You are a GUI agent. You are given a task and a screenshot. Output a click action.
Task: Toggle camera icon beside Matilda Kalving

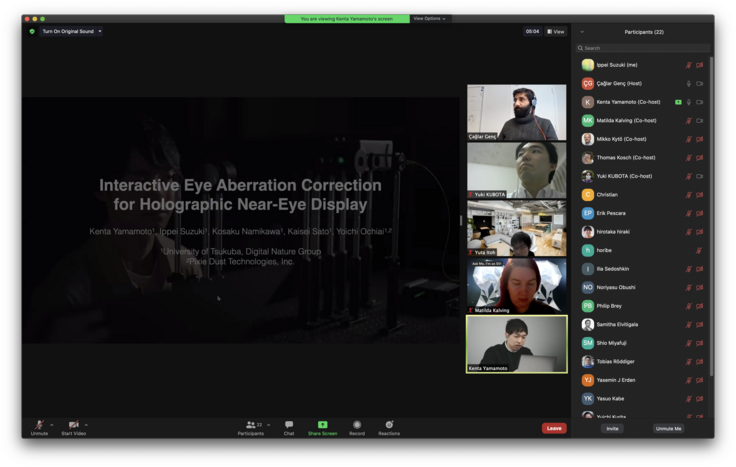(699, 120)
